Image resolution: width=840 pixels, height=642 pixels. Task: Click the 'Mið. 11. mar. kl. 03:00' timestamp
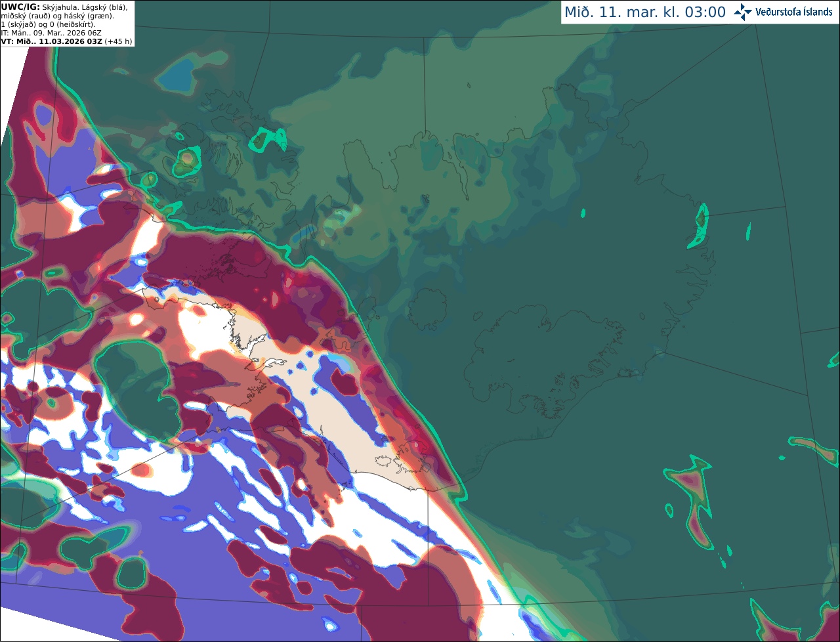(645, 12)
